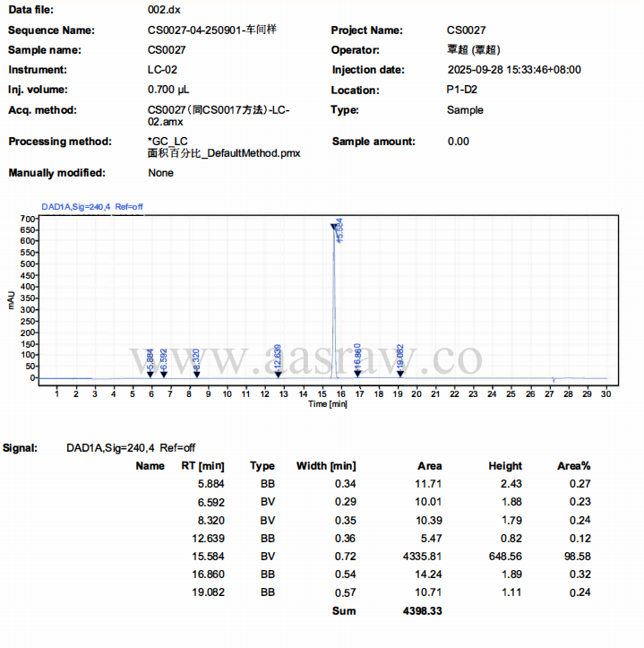Click the 15.584 main peak marker
Screen dimensions: 644x648
(334, 227)
